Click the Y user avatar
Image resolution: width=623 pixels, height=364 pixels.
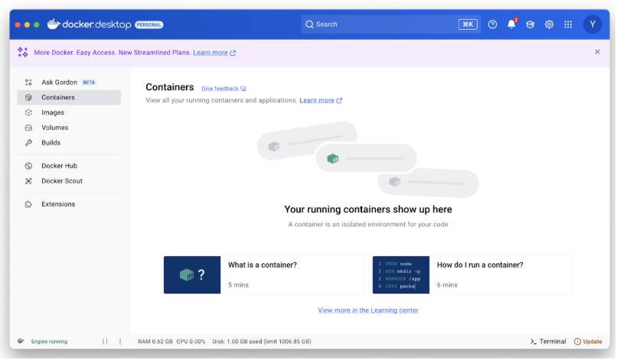(x=592, y=24)
